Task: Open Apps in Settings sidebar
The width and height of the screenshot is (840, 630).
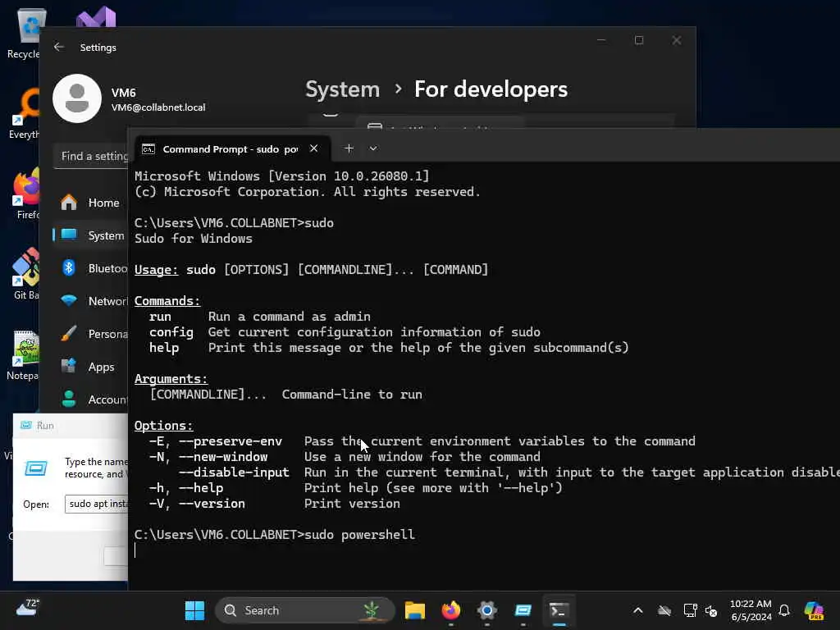Action: click(91, 367)
